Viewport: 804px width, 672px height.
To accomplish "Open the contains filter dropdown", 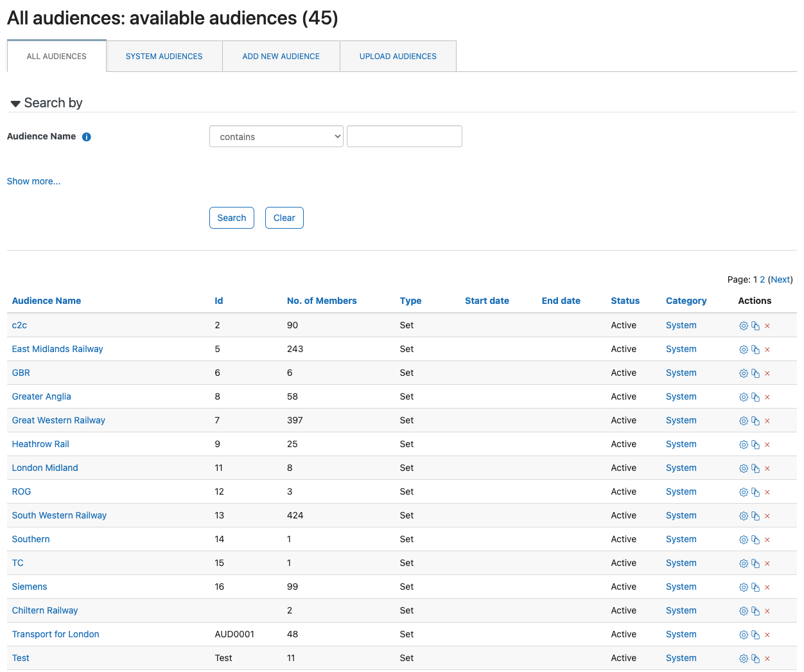I will [x=276, y=136].
